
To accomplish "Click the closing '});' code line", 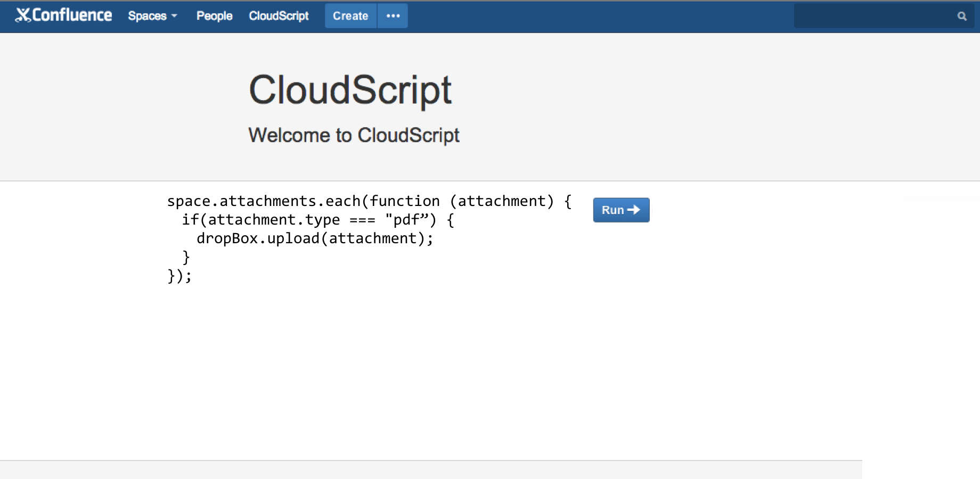I will [x=179, y=276].
